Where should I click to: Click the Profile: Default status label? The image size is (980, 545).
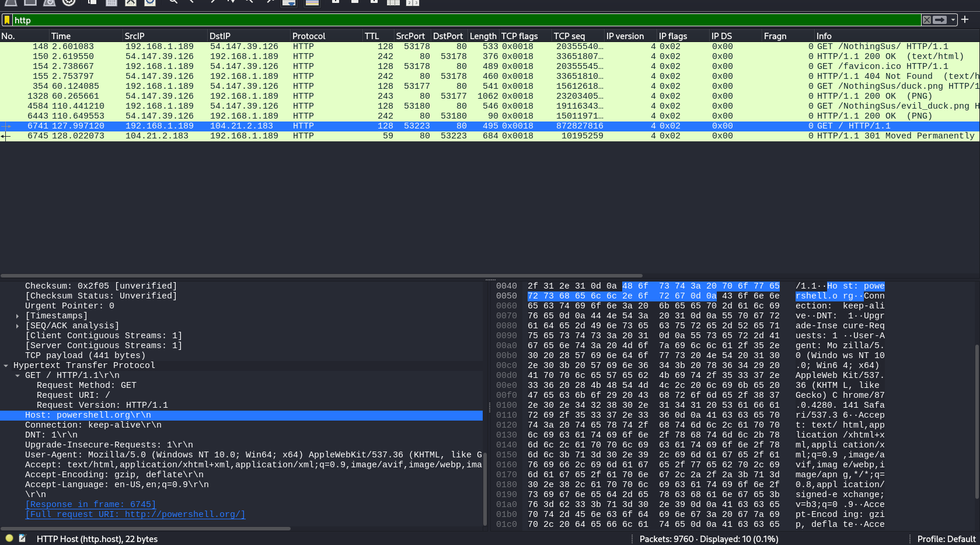(946, 539)
